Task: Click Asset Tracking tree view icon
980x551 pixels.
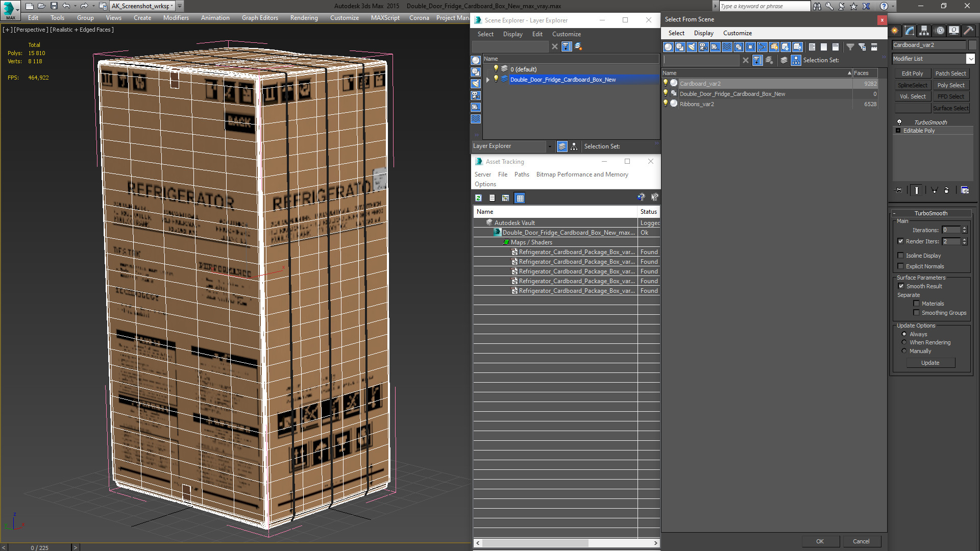Action: pyautogui.click(x=505, y=198)
